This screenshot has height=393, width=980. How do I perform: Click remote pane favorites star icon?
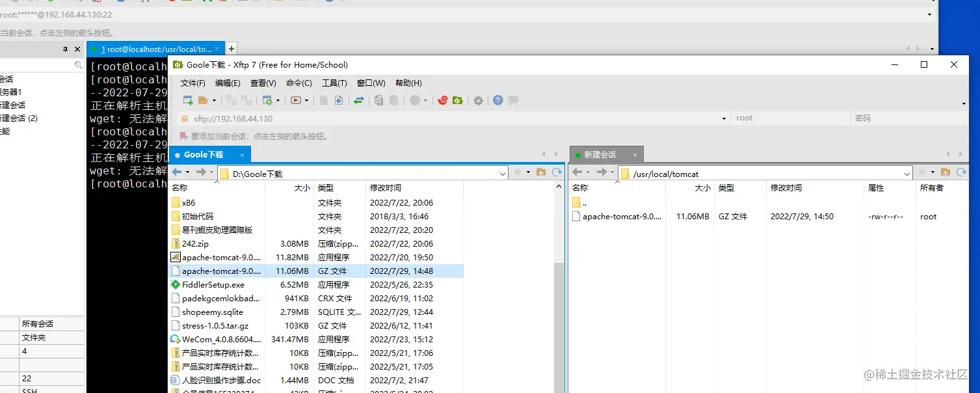click(x=921, y=172)
